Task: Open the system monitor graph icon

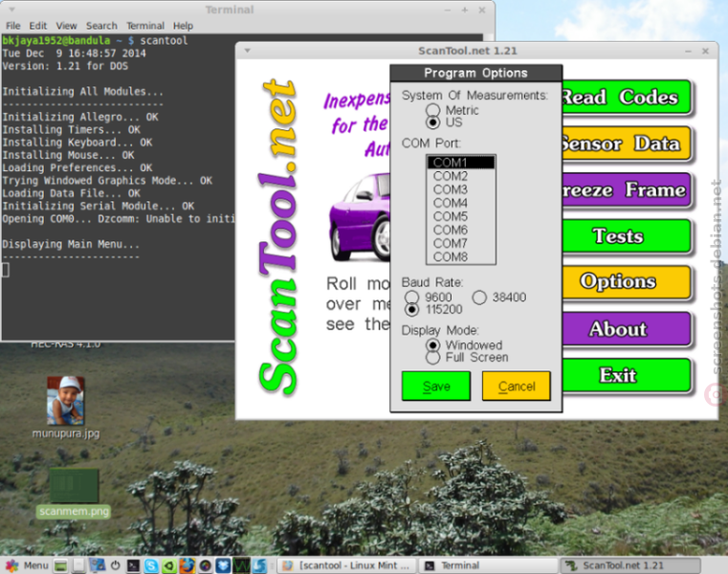Action: 241,565
